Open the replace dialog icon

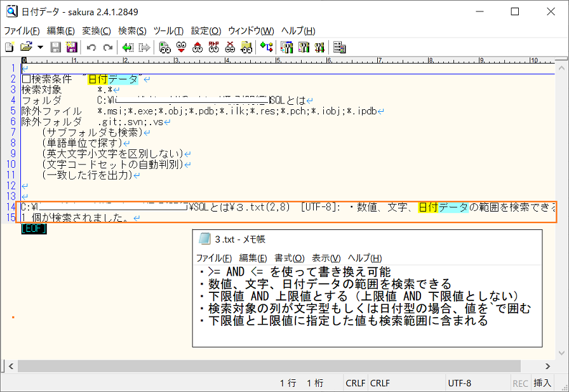click(x=214, y=47)
